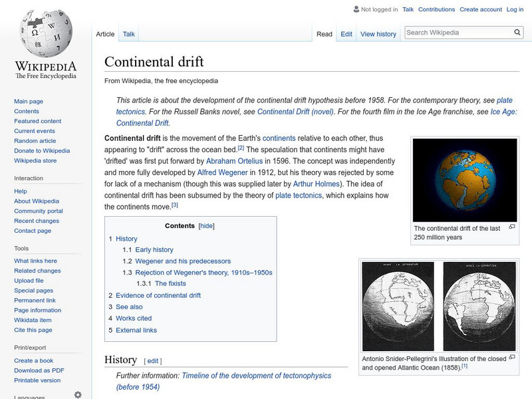Jump to Rejection of Wegener's theory section
Screen dimensions: 532x399
tap(203, 273)
